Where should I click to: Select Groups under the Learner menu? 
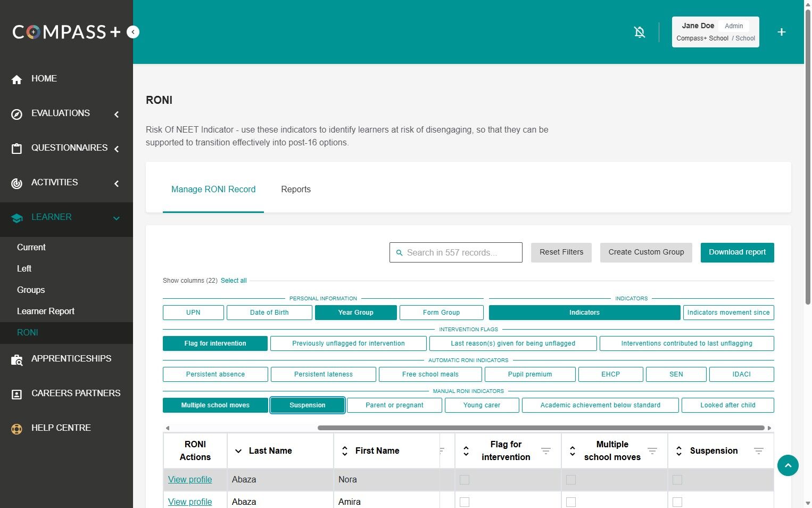(x=31, y=290)
